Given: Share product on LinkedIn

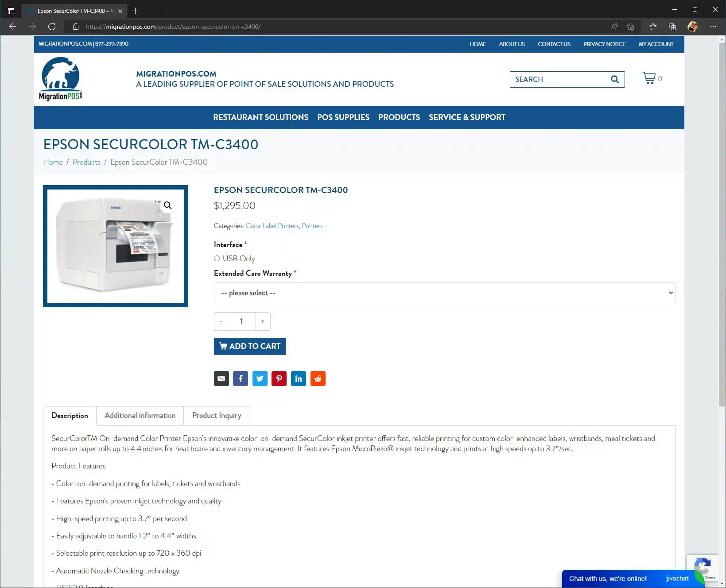Looking at the screenshot, I should click(299, 379).
